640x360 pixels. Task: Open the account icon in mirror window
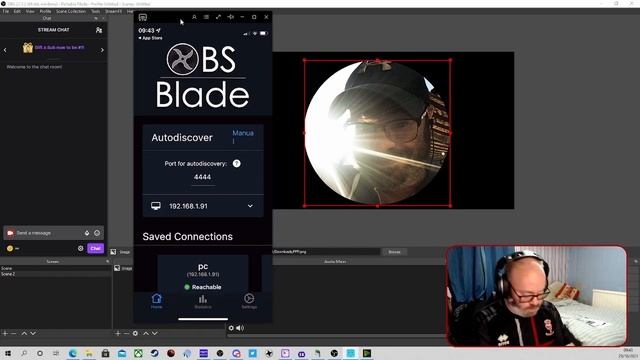pyautogui.click(x=194, y=17)
